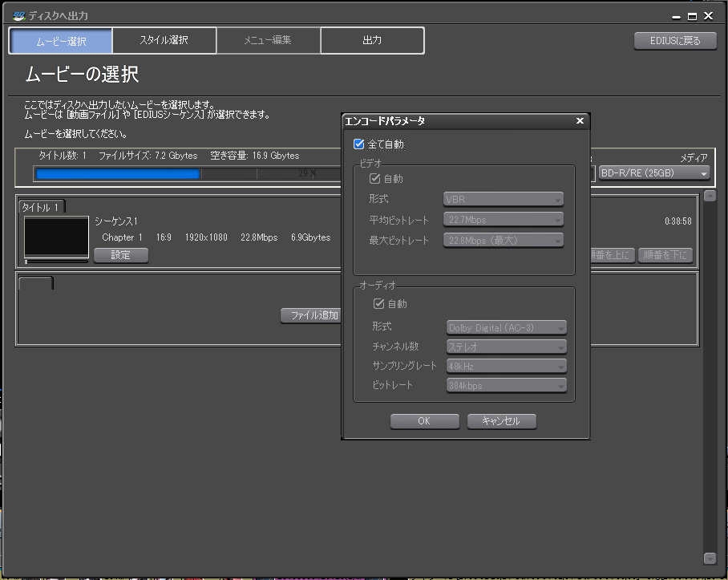Close the エンコードパラメータ dialog
The height and width of the screenshot is (580, 728).
(x=580, y=121)
